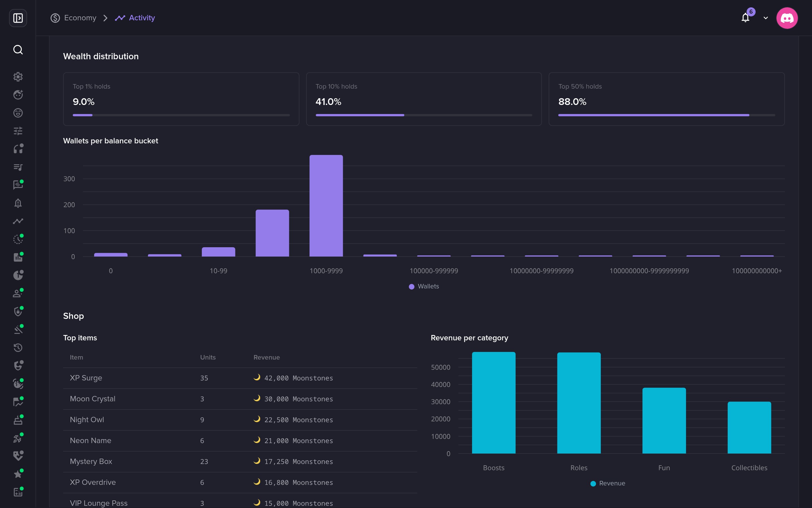Screen dimensions: 812x508
Task: Open the search icon in sidebar
Action: 18,50
